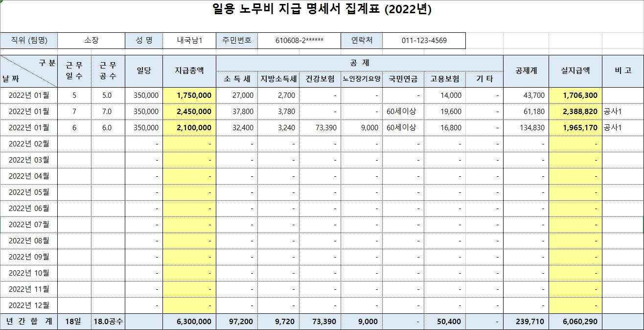This screenshot has width=644, height=330.
Task: Click the 연락처 label cell
Action: 361,41
